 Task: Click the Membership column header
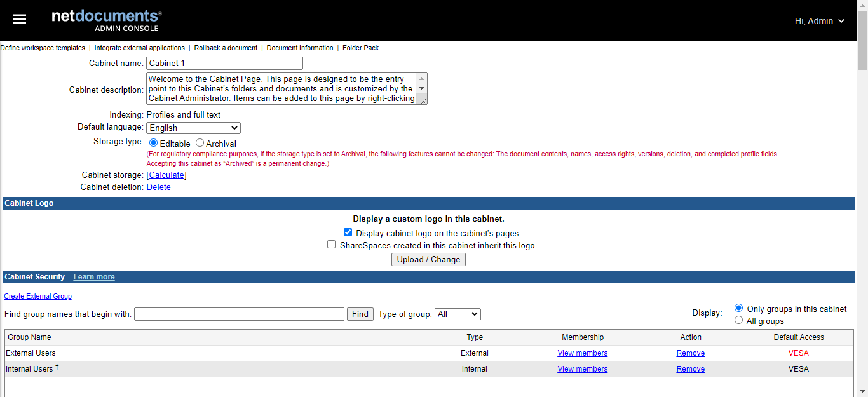point(583,337)
